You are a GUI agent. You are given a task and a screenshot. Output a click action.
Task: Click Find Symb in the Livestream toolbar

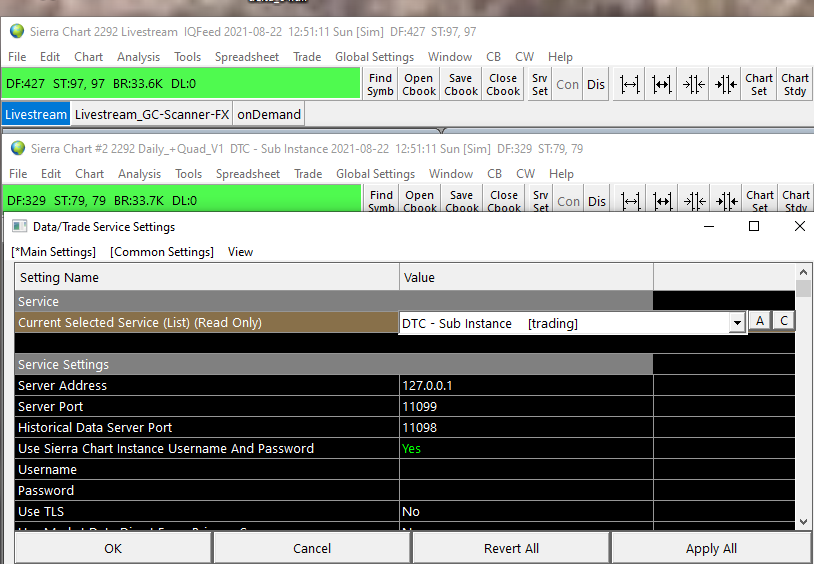pyautogui.click(x=380, y=84)
